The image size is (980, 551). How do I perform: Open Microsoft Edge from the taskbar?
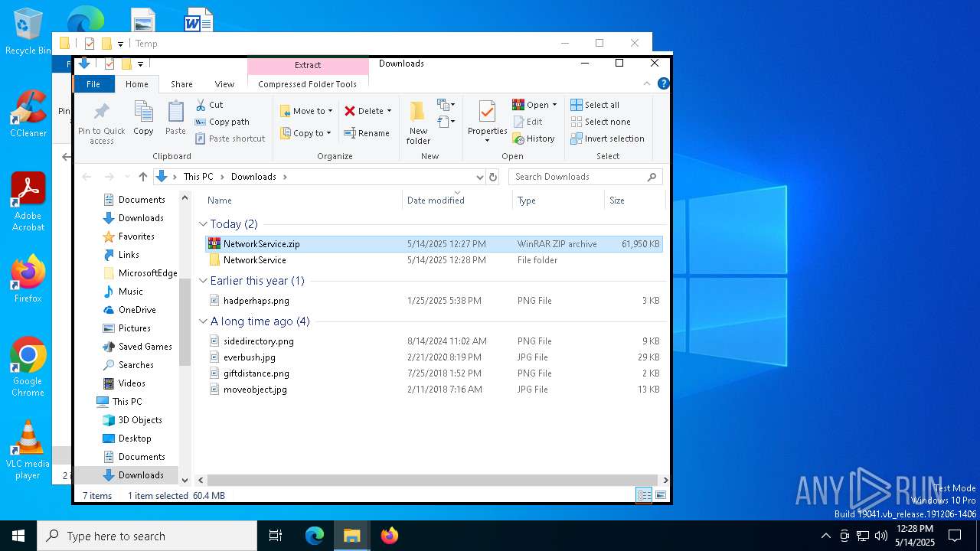tap(315, 536)
